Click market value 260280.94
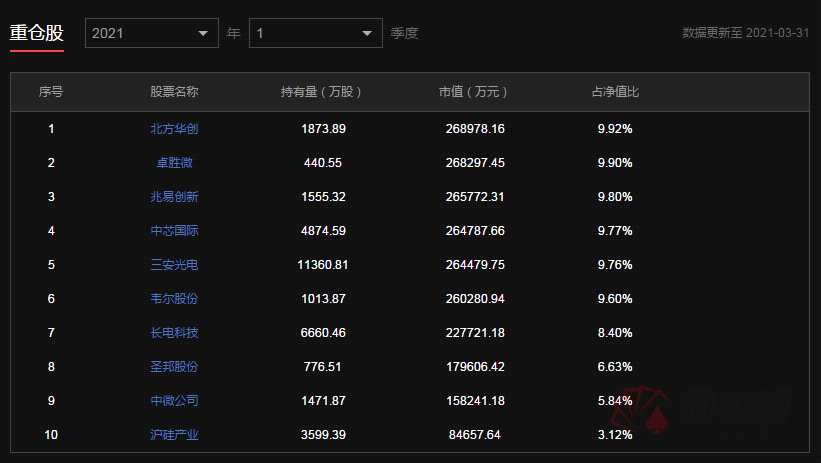 point(475,299)
